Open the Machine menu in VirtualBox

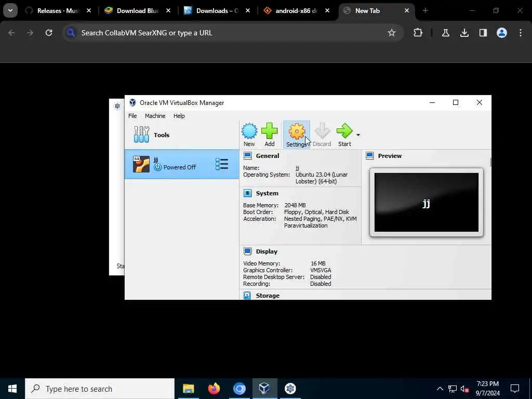[x=155, y=116]
